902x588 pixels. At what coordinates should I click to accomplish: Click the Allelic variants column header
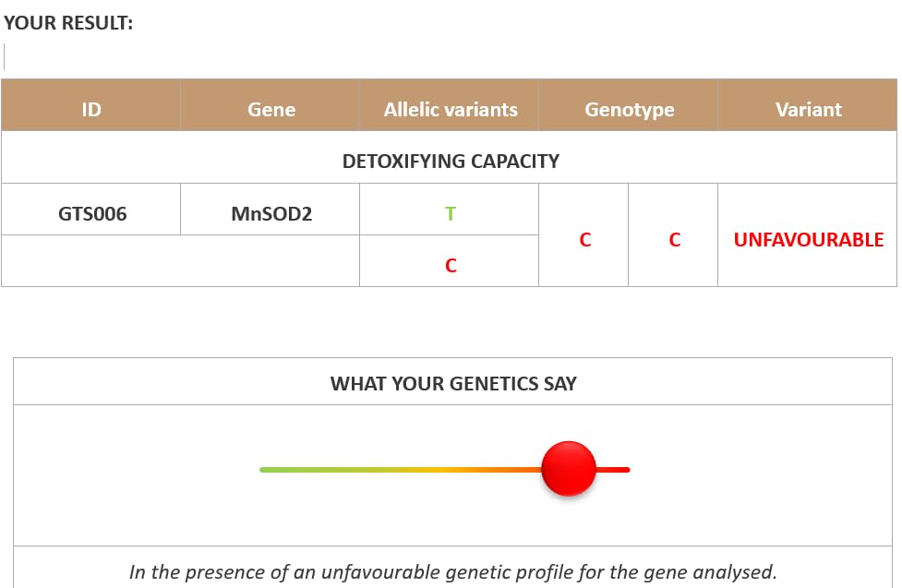(x=451, y=110)
